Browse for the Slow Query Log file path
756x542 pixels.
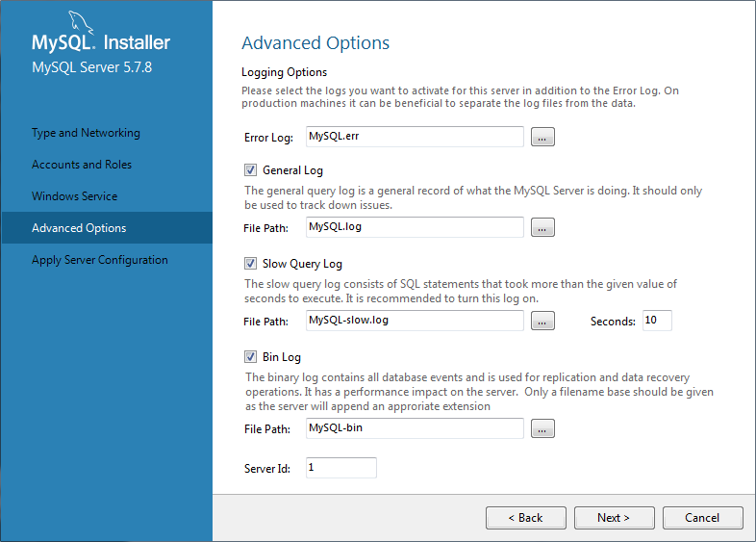[x=542, y=321]
